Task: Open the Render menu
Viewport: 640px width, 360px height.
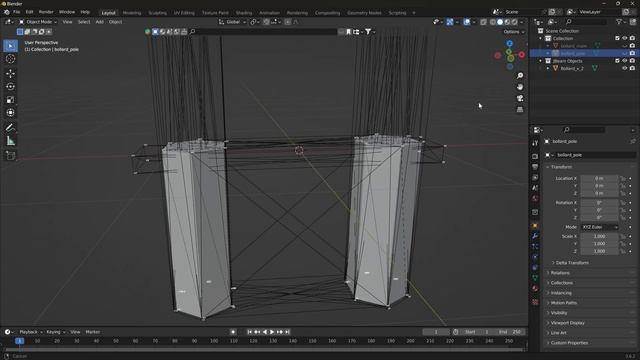Action: [x=46, y=12]
